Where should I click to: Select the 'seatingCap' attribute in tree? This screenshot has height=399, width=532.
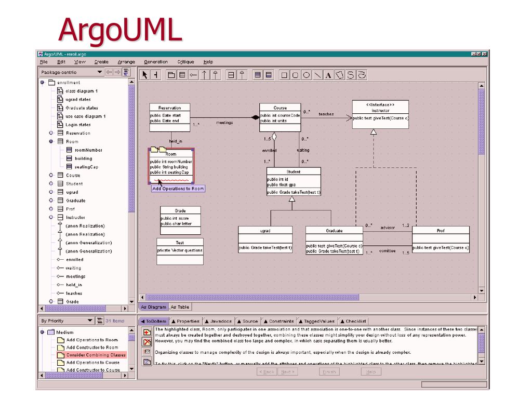(x=87, y=167)
